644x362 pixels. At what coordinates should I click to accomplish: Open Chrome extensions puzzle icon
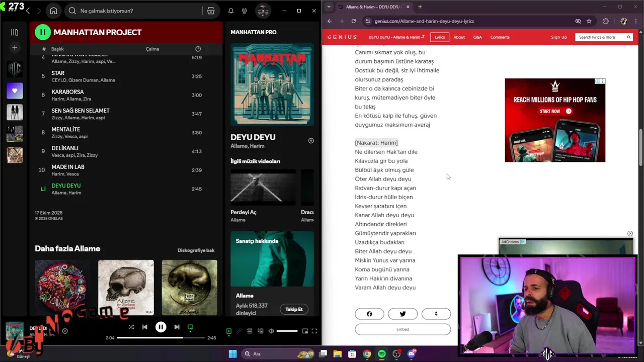coord(606,21)
